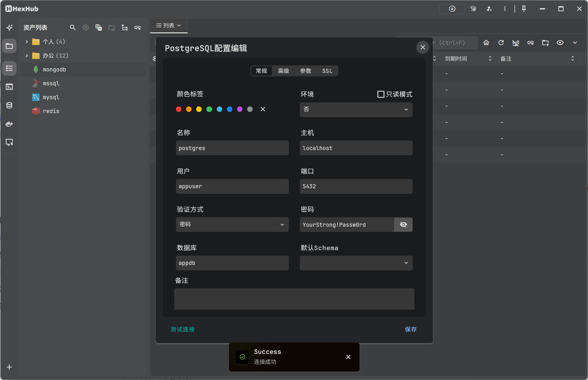
Task: Click the magic wand theme icon in title bar
Action: [x=473, y=9]
